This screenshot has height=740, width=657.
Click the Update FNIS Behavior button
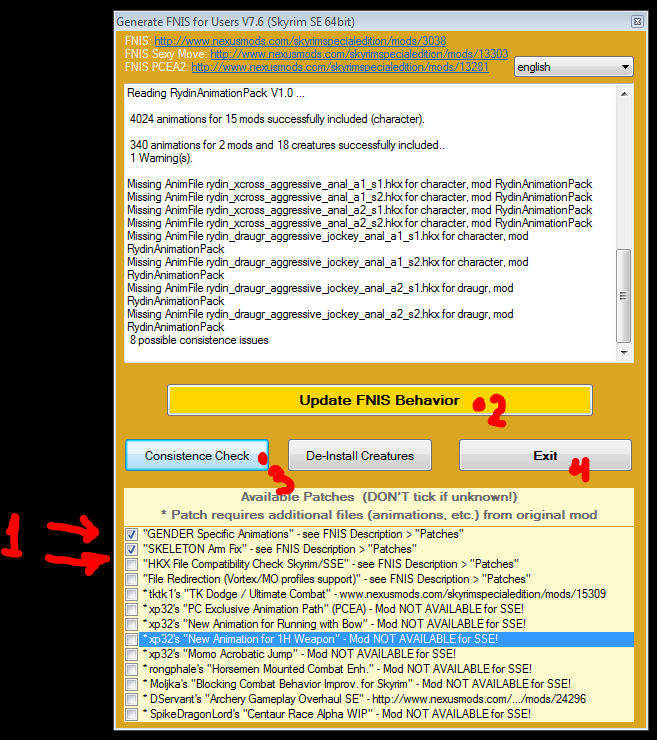379,400
